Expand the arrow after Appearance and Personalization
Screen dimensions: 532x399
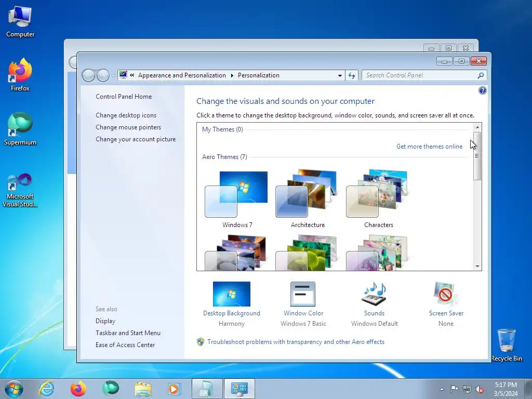click(232, 75)
